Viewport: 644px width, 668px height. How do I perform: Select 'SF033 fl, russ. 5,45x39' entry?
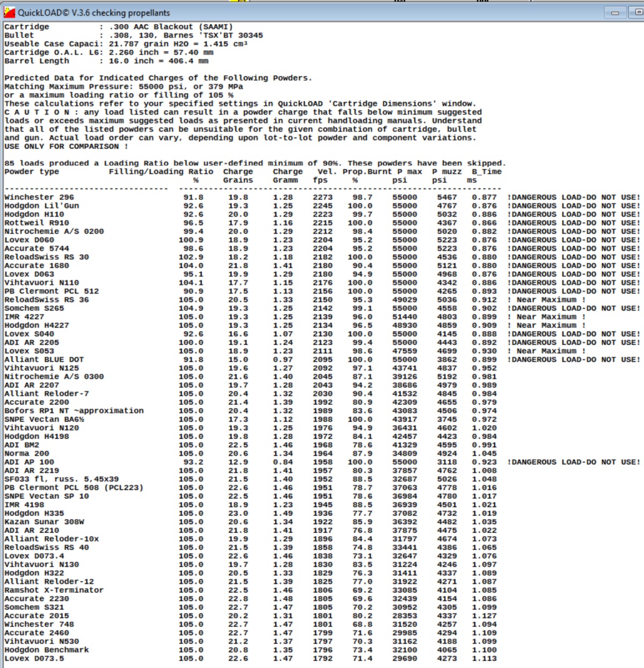(62, 479)
